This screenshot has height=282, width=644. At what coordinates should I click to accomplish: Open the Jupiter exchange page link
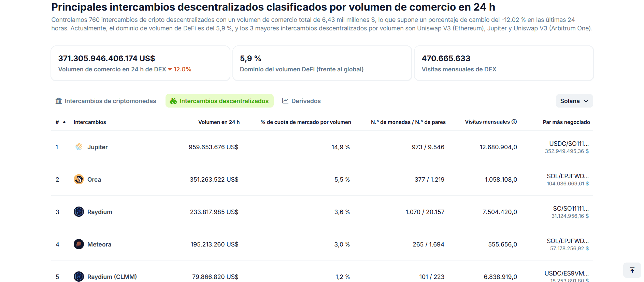tap(98, 147)
